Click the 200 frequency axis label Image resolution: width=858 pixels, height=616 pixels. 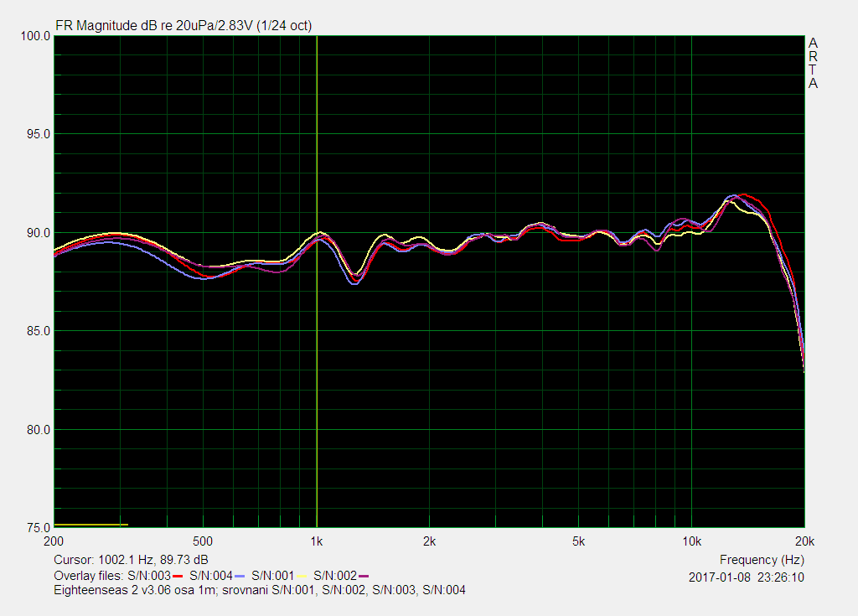tap(54, 541)
